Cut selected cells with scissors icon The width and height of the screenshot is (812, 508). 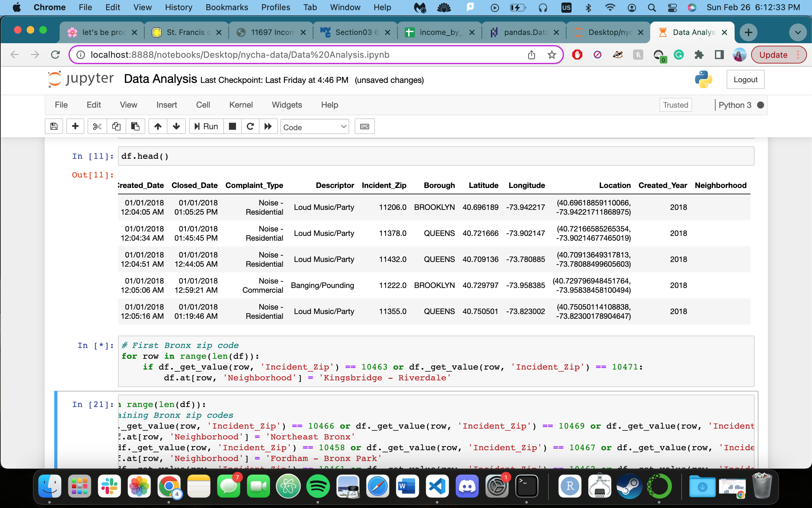(97, 126)
